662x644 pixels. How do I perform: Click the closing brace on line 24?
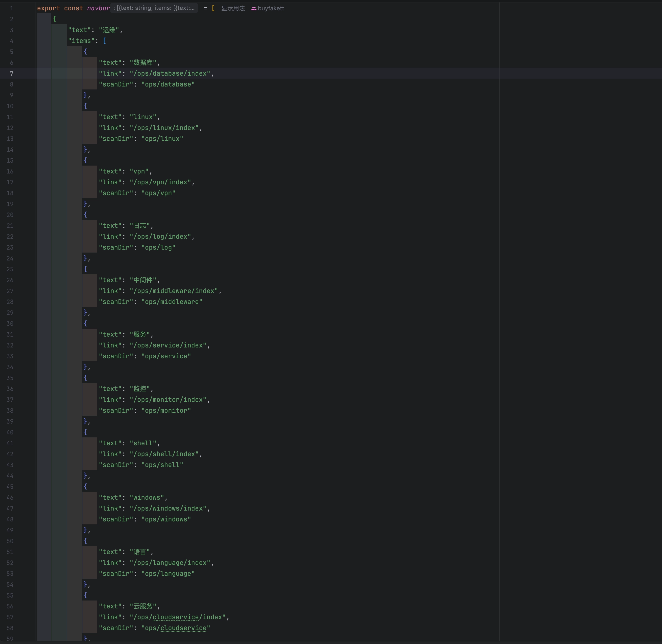(85, 258)
